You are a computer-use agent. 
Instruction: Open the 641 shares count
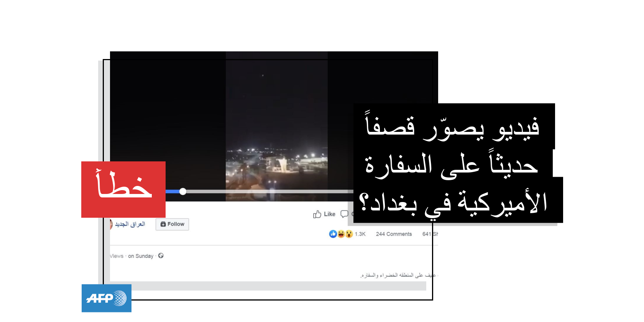(x=430, y=234)
